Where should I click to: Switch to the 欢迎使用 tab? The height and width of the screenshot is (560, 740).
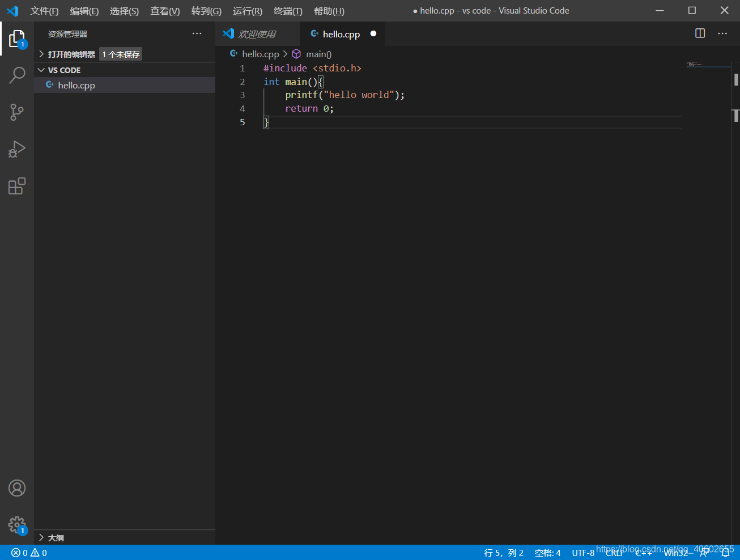257,34
